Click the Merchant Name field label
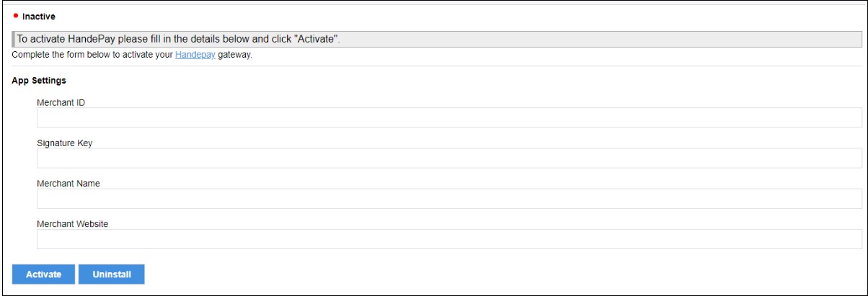The image size is (868, 296). tap(68, 183)
